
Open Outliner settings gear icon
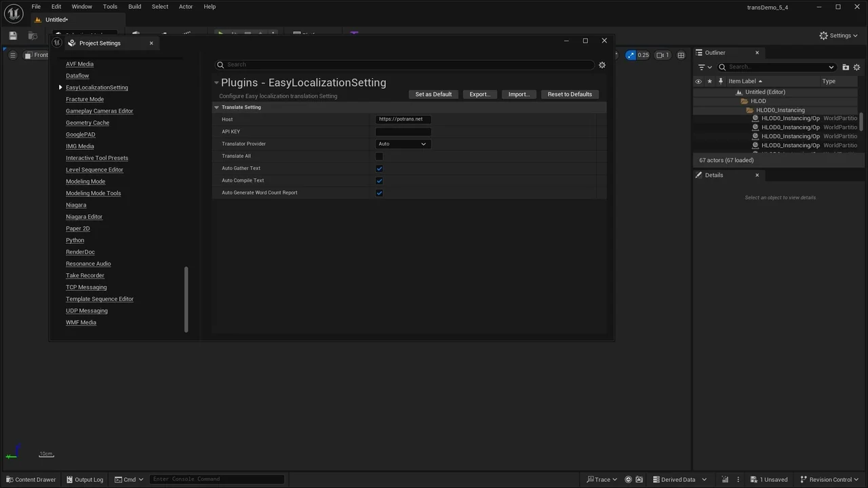[856, 67]
